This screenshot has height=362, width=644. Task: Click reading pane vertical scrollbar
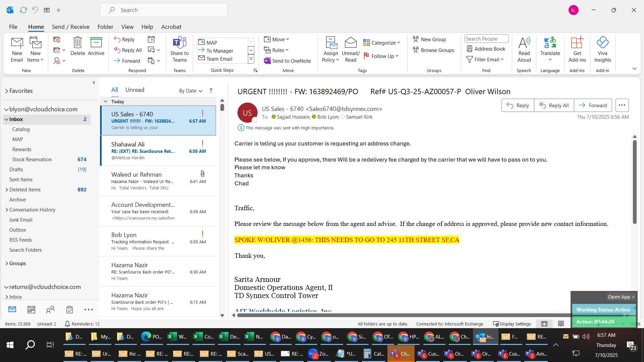[635, 182]
